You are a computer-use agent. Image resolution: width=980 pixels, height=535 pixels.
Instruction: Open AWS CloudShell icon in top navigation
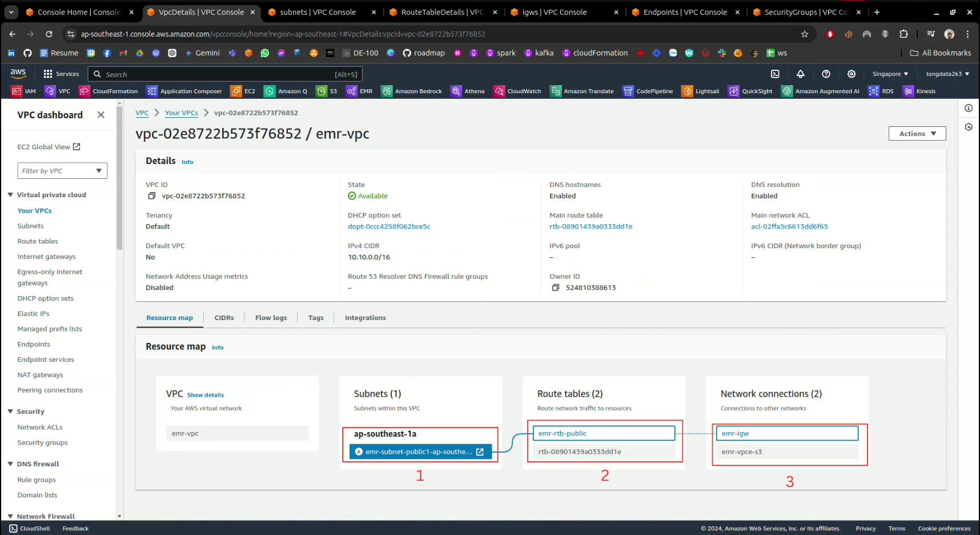point(775,74)
